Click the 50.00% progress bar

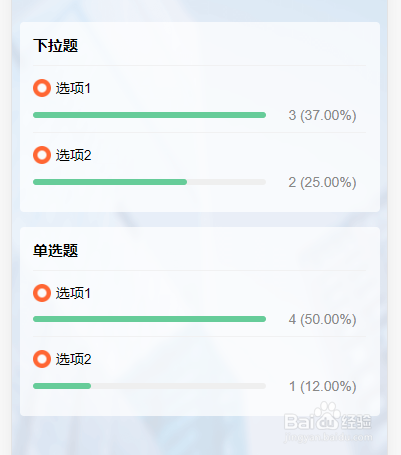[149, 319]
